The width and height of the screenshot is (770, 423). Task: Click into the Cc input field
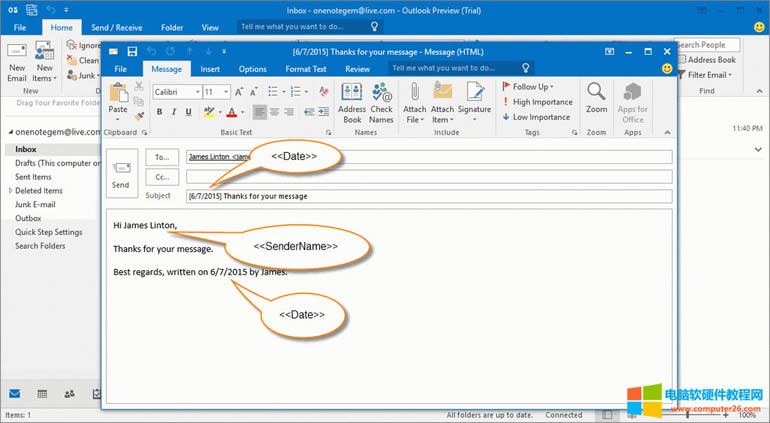(x=428, y=176)
